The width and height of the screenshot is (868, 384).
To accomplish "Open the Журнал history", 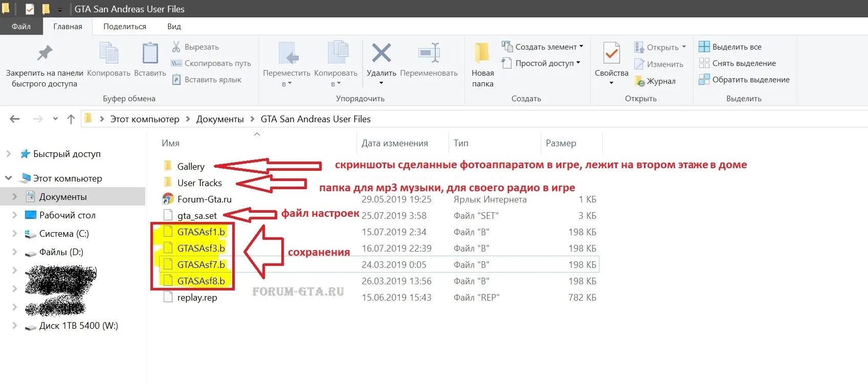I will (x=655, y=81).
